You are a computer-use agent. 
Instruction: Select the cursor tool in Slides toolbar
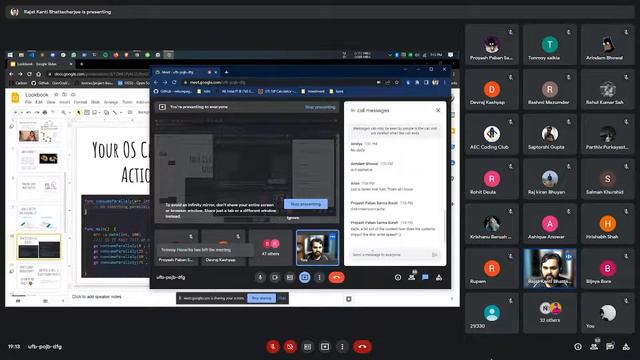78,112
